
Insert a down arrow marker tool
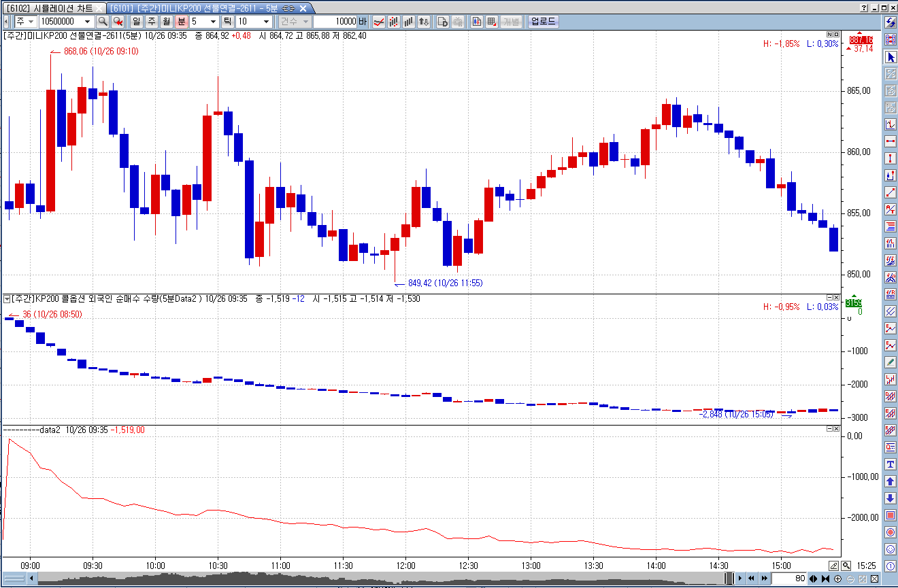tap(891, 498)
